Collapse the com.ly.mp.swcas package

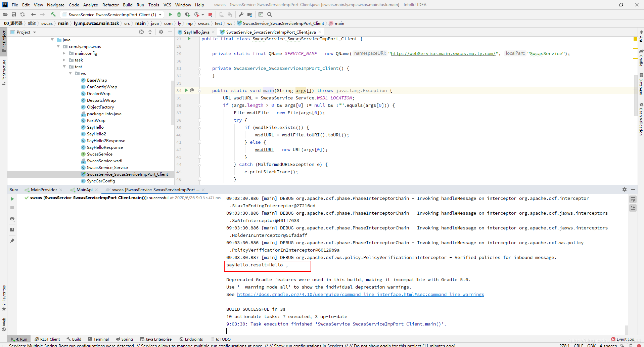click(x=58, y=46)
